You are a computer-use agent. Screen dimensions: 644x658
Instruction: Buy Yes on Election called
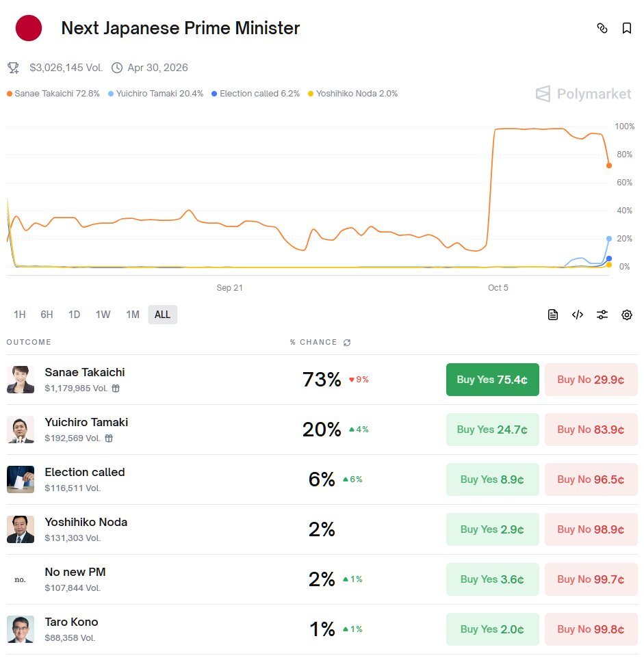click(x=492, y=479)
